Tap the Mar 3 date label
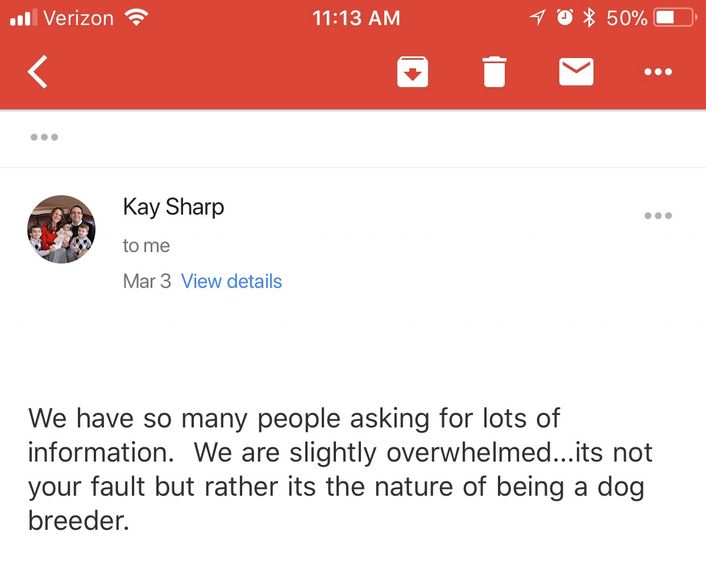The width and height of the screenshot is (706, 568). point(147,281)
